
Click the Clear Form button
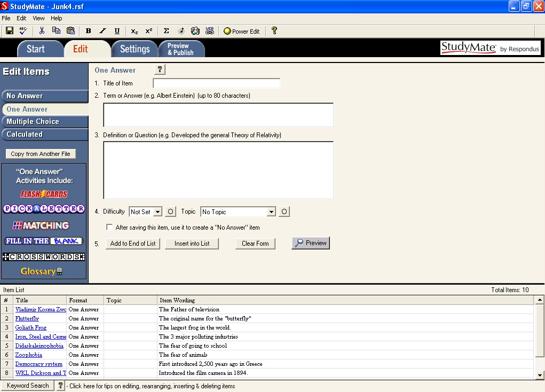tap(255, 244)
